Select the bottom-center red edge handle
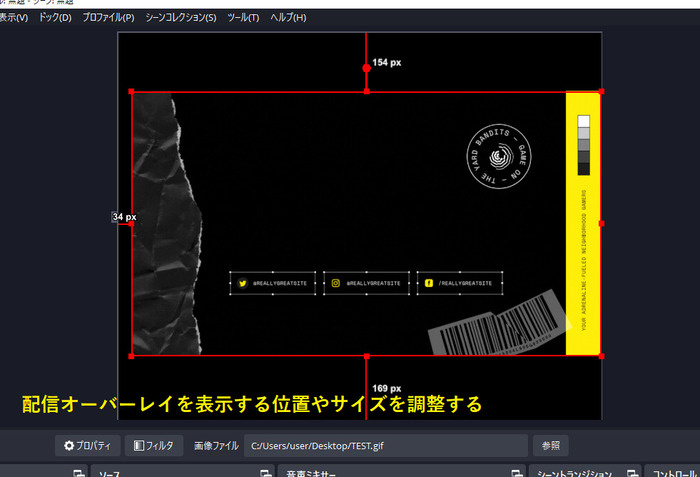Image resolution: width=700 pixels, height=477 pixels. 367,356
